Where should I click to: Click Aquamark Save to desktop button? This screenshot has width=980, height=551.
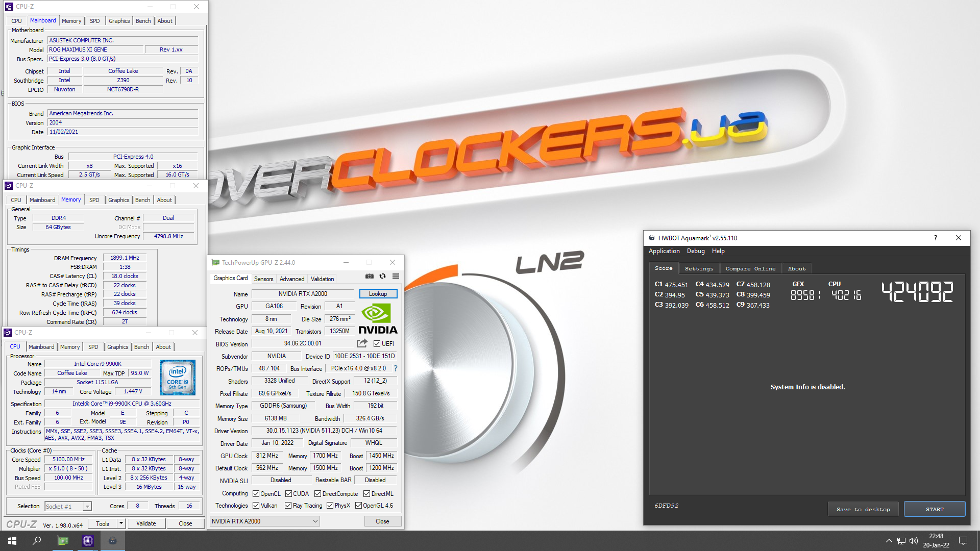pyautogui.click(x=863, y=509)
